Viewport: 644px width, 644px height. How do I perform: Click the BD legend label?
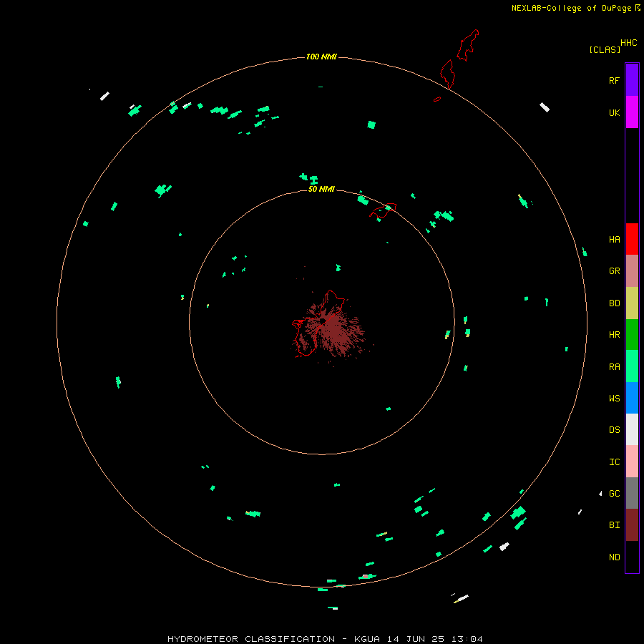pyautogui.click(x=614, y=303)
